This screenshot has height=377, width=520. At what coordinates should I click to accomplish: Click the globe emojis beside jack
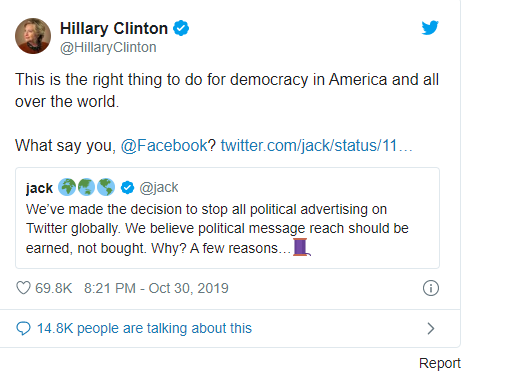(x=87, y=187)
